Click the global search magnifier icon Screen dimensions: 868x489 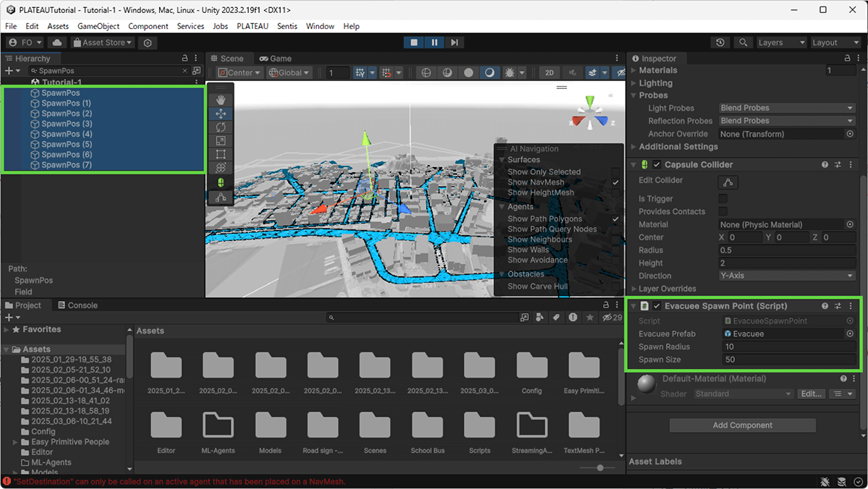[743, 43]
